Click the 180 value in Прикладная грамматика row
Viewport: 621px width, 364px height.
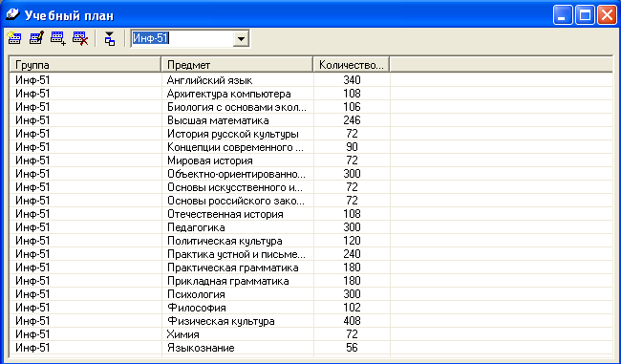pos(353,281)
